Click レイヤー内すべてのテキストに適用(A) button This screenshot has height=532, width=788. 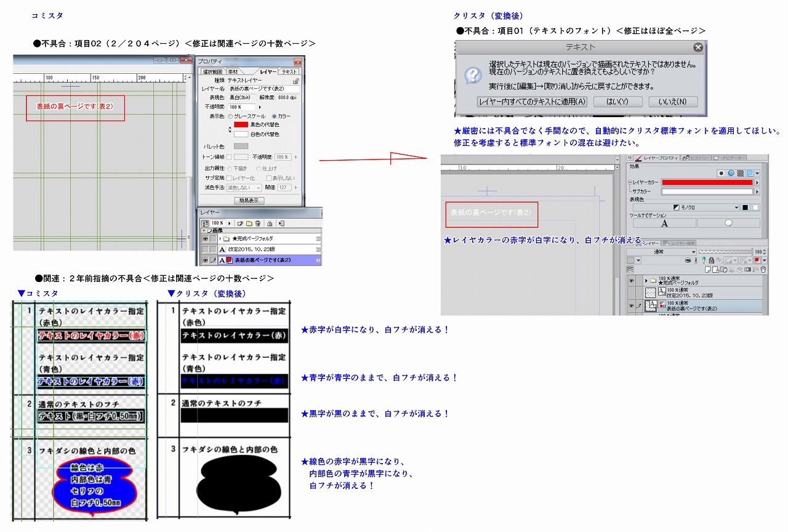pos(533,102)
